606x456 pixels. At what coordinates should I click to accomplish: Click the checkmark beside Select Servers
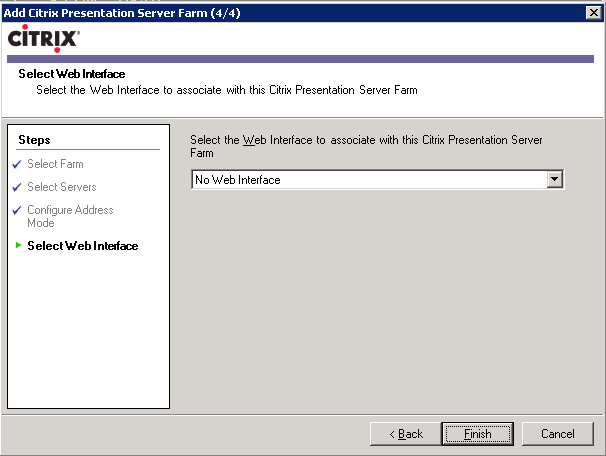pyautogui.click(x=17, y=187)
